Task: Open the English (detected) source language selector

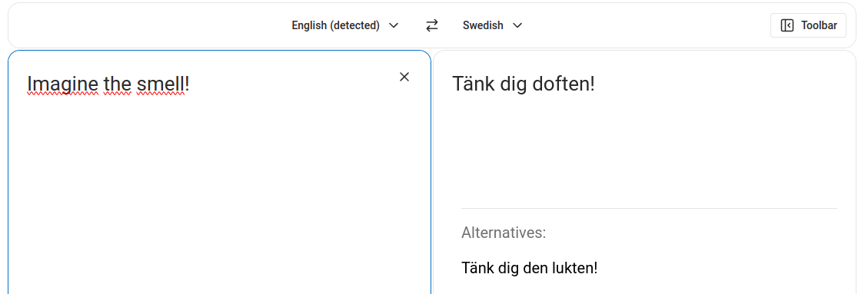Action: coord(345,25)
